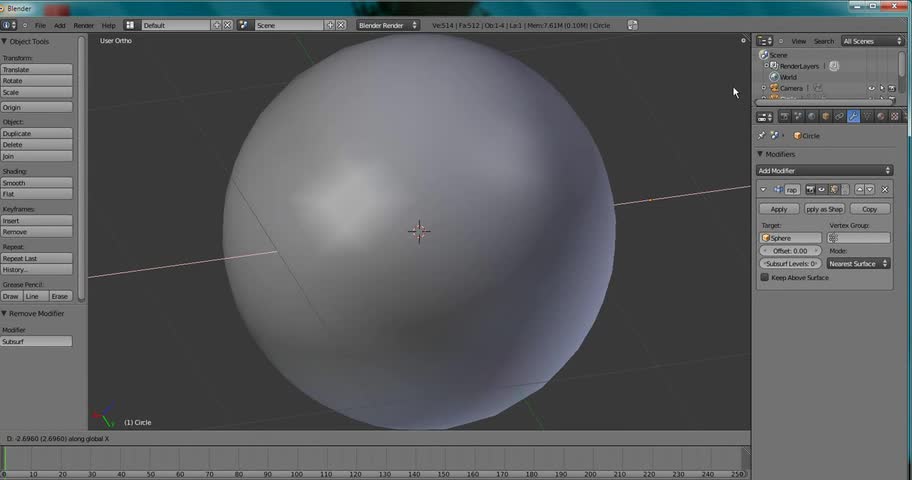Switch to World properties tab
Screen dimensions: 912x480
812,116
